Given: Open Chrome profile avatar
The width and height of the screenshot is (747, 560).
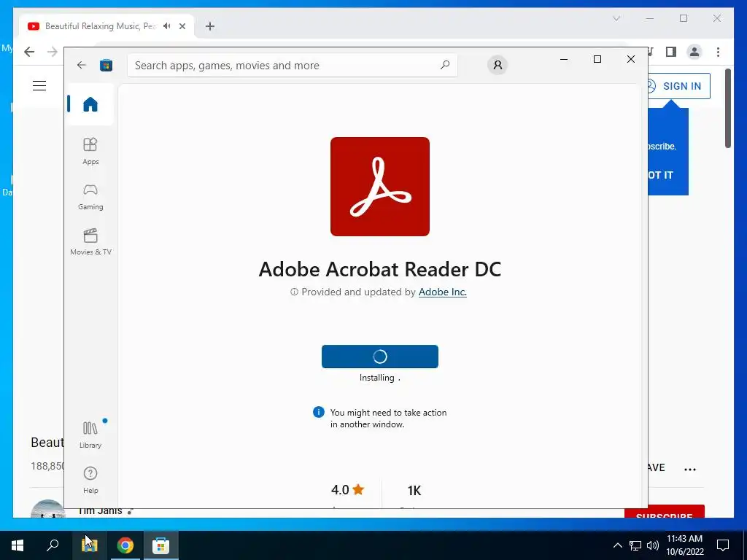Looking at the screenshot, I should (694, 52).
